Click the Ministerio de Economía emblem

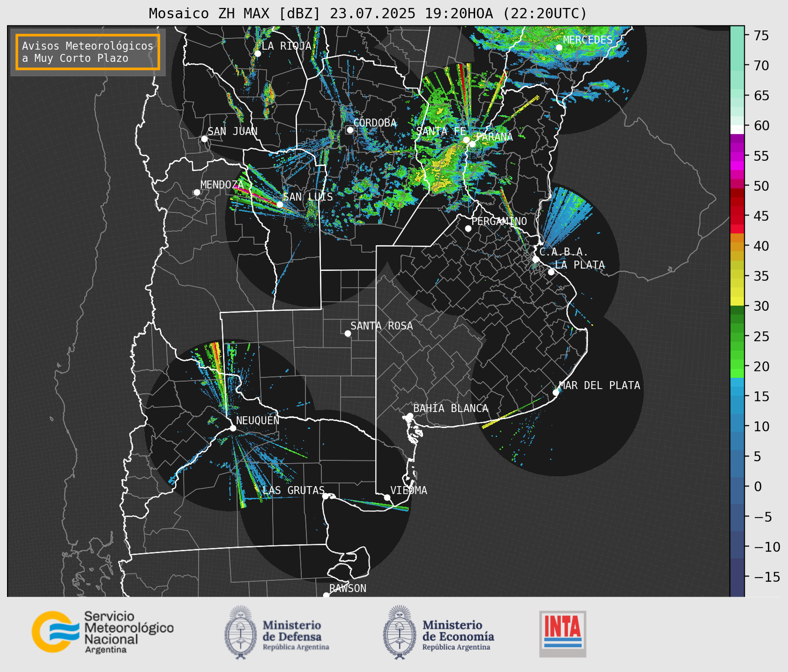(x=400, y=632)
